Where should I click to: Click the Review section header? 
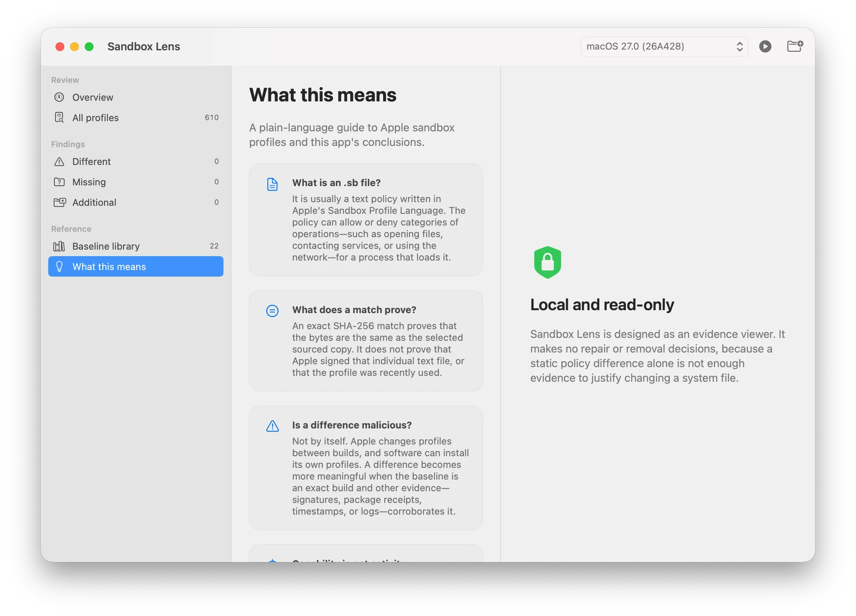point(65,80)
